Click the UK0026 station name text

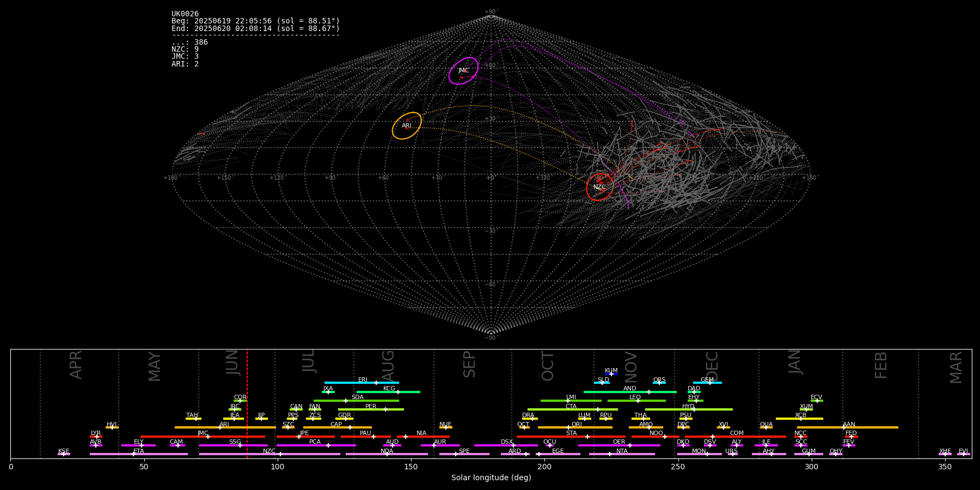tap(185, 14)
